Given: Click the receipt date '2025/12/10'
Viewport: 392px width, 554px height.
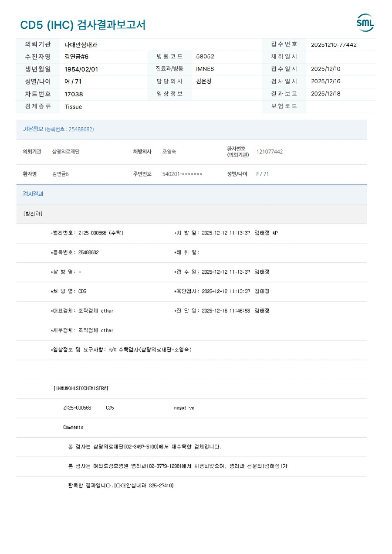Looking at the screenshot, I should coord(326,69).
